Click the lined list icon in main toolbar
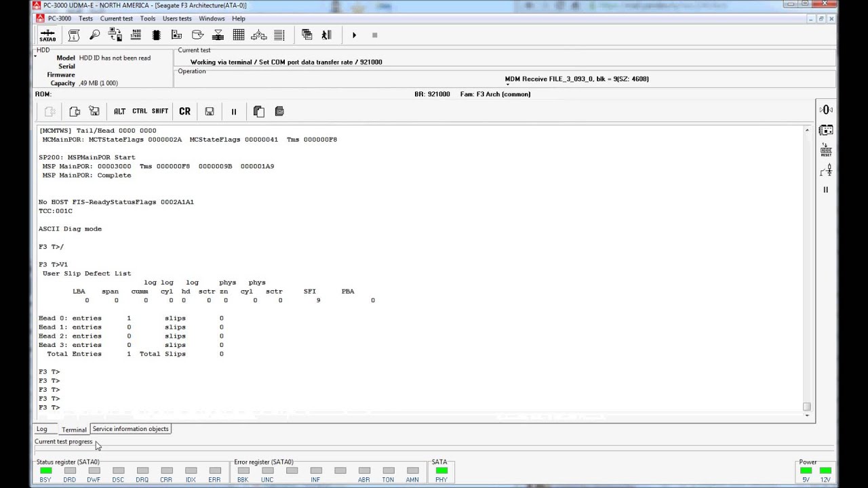The image size is (868, 488). coord(279,35)
